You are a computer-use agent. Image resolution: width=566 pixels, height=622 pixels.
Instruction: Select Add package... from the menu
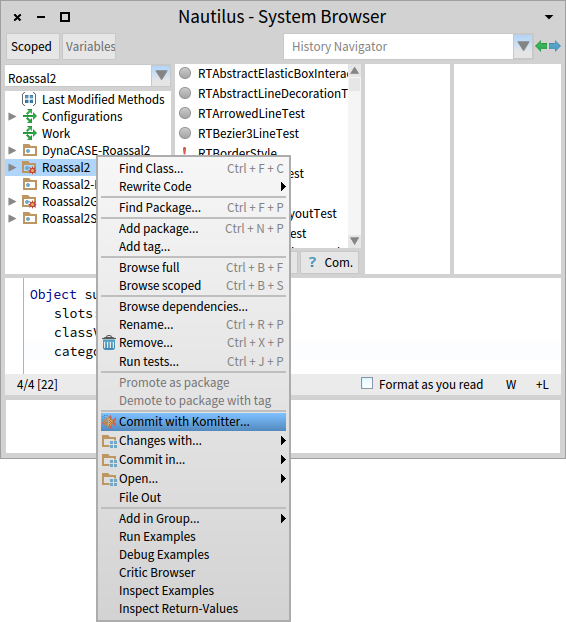pyautogui.click(x=194, y=228)
